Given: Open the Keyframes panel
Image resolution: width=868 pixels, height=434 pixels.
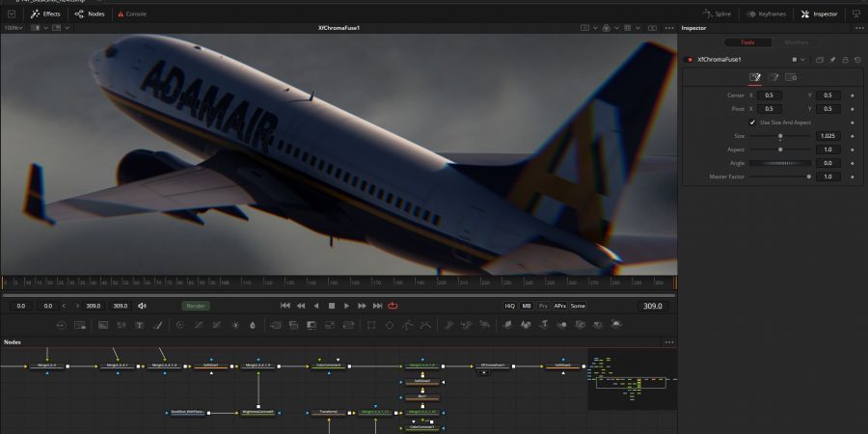Looking at the screenshot, I should pyautogui.click(x=766, y=14).
